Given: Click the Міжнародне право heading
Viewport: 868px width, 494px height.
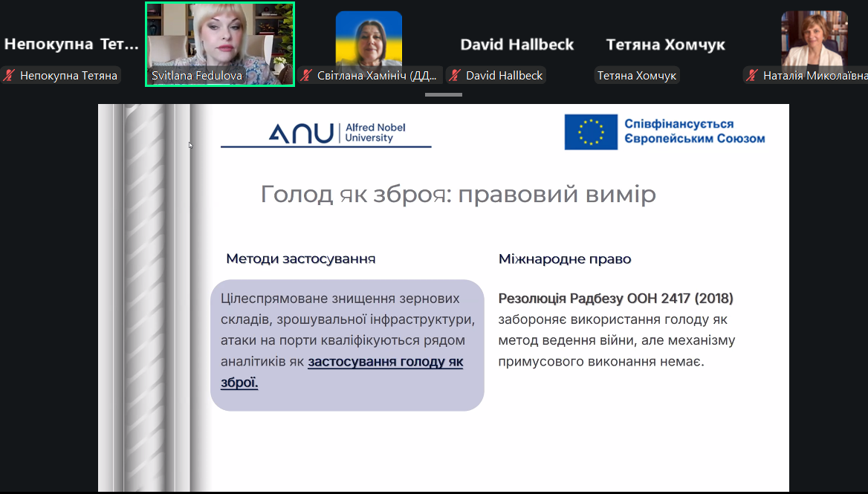Looking at the screenshot, I should coord(565,259).
